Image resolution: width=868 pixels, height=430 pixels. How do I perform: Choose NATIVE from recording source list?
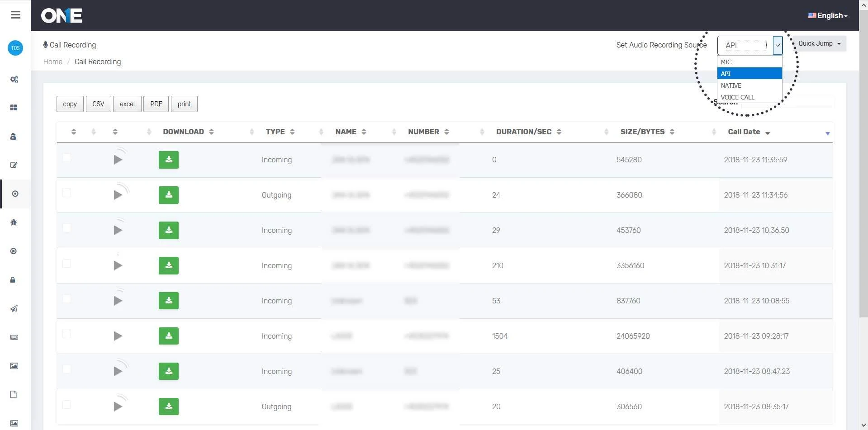pyautogui.click(x=731, y=85)
